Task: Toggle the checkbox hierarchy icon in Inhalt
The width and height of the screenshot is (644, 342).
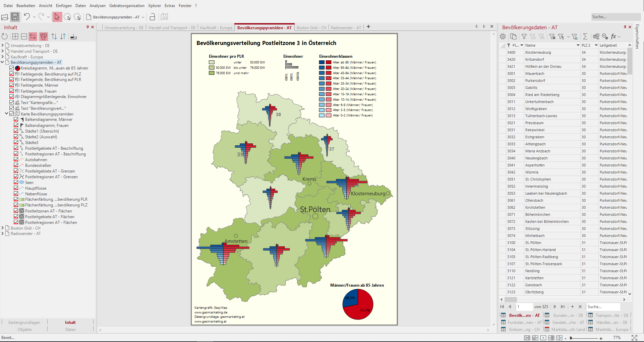Action: click(44, 37)
